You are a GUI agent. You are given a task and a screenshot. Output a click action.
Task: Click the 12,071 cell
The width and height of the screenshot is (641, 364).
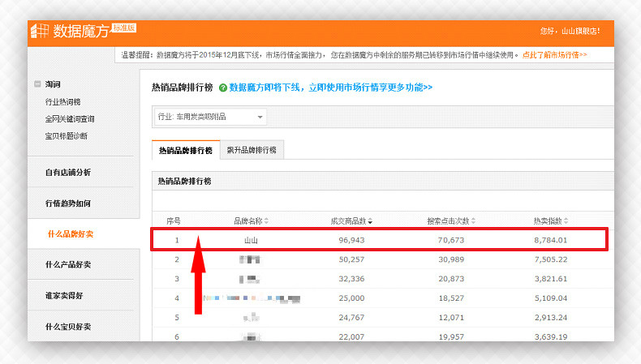[451, 318]
